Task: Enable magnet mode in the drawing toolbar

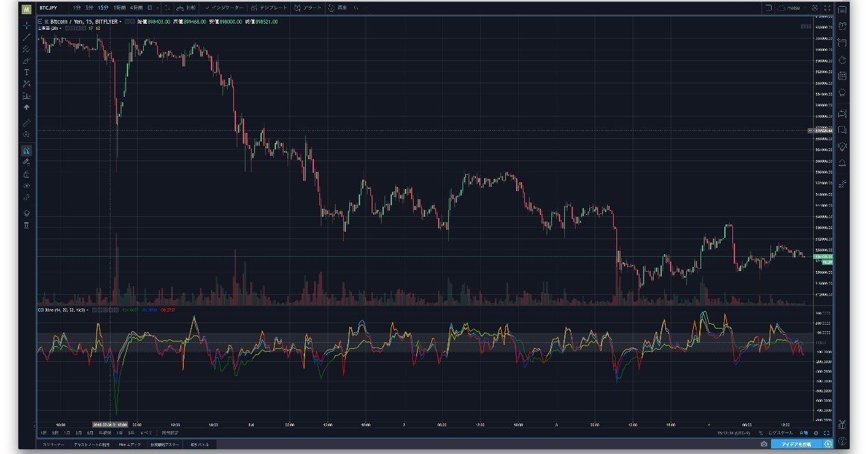Action: 26,149
